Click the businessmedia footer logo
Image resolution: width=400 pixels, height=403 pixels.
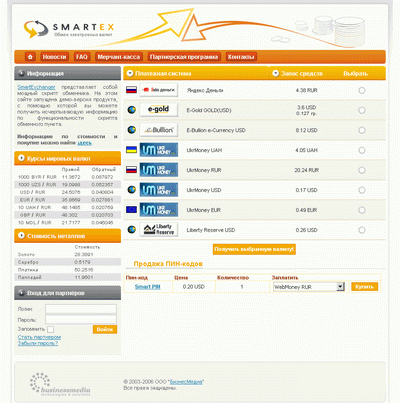tap(60, 385)
